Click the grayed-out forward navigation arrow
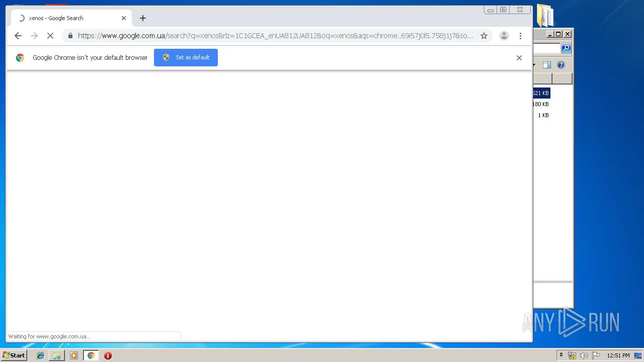Image resolution: width=644 pixels, height=362 pixels. pos(34,36)
